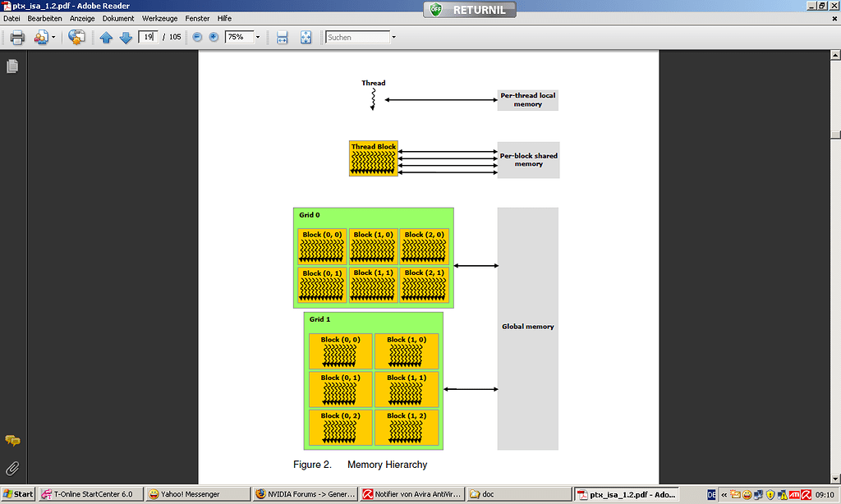Image resolution: width=841 pixels, height=504 pixels.
Task: Switch to the NVIDIA Forums taskbar window
Action: point(304,493)
